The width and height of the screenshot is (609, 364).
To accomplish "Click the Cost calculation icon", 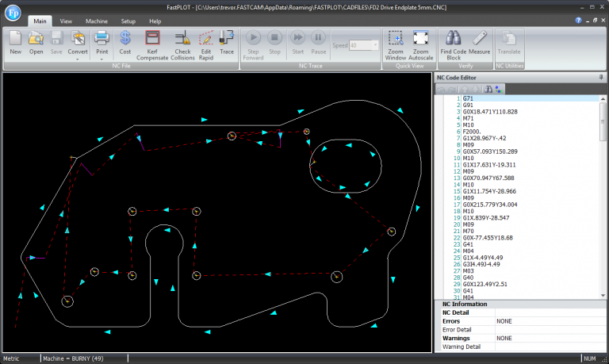I will pos(125,41).
